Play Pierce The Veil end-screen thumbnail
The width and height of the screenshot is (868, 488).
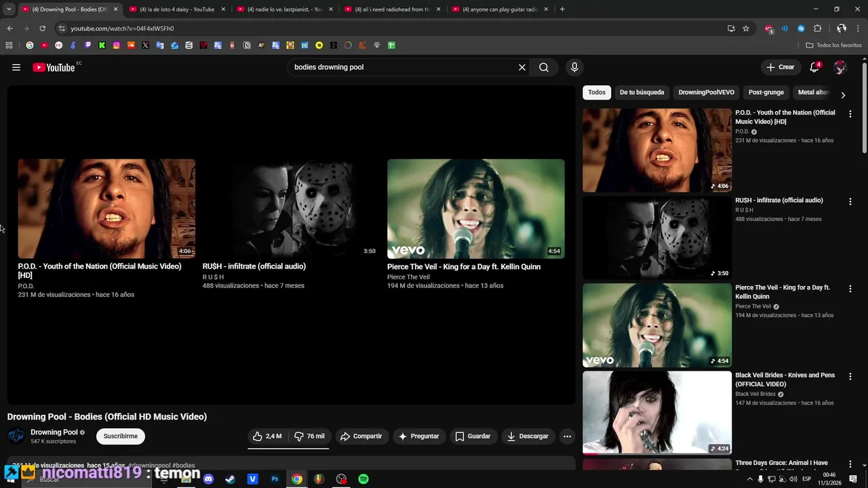pyautogui.click(x=475, y=209)
